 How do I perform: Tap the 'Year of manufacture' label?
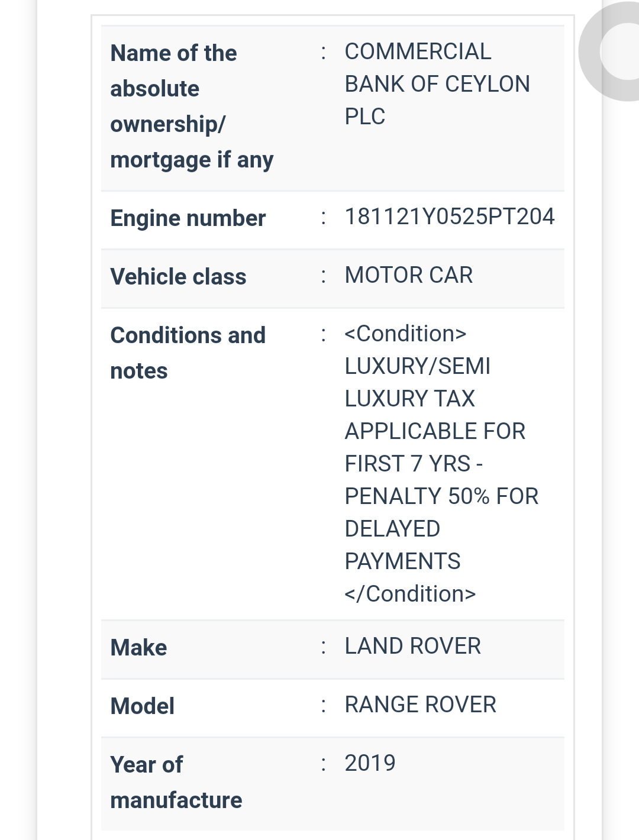176,782
